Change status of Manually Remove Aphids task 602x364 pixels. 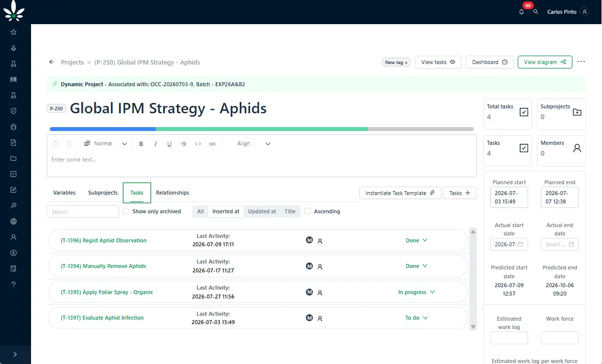click(x=416, y=266)
